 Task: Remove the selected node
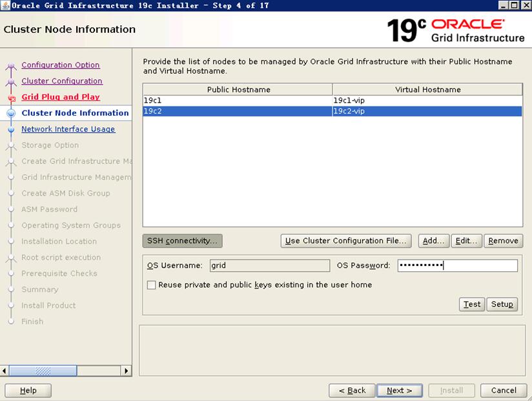[x=503, y=241]
